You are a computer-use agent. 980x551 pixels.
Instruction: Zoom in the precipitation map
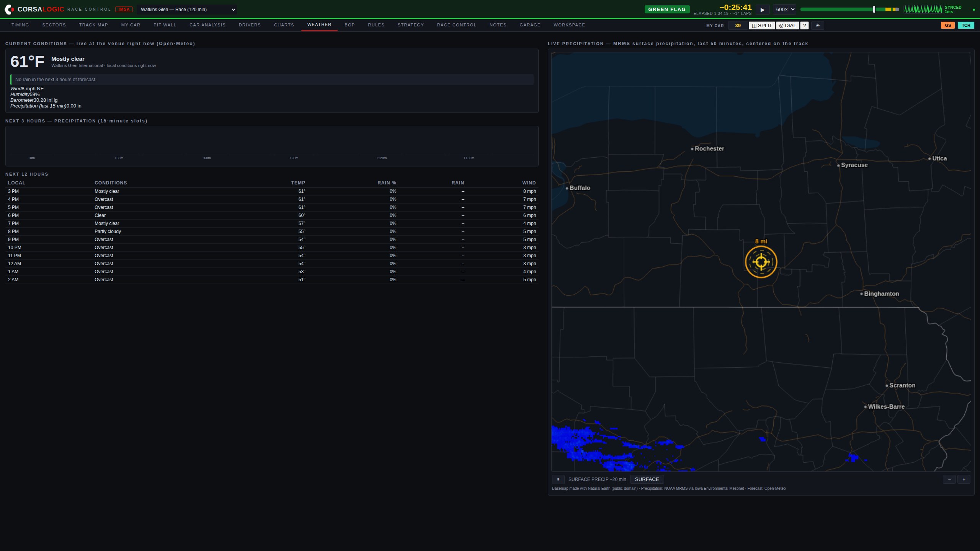(x=964, y=479)
